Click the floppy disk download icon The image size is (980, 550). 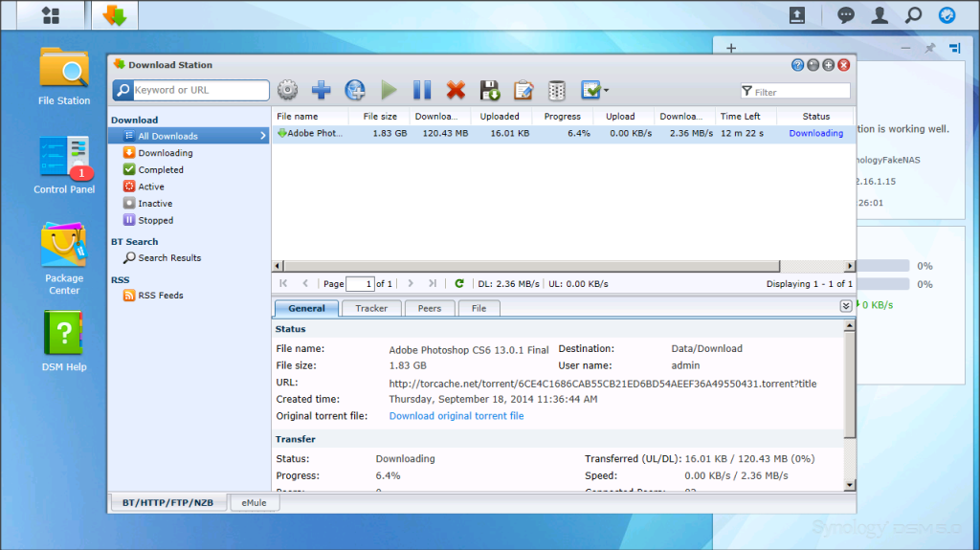tap(490, 90)
